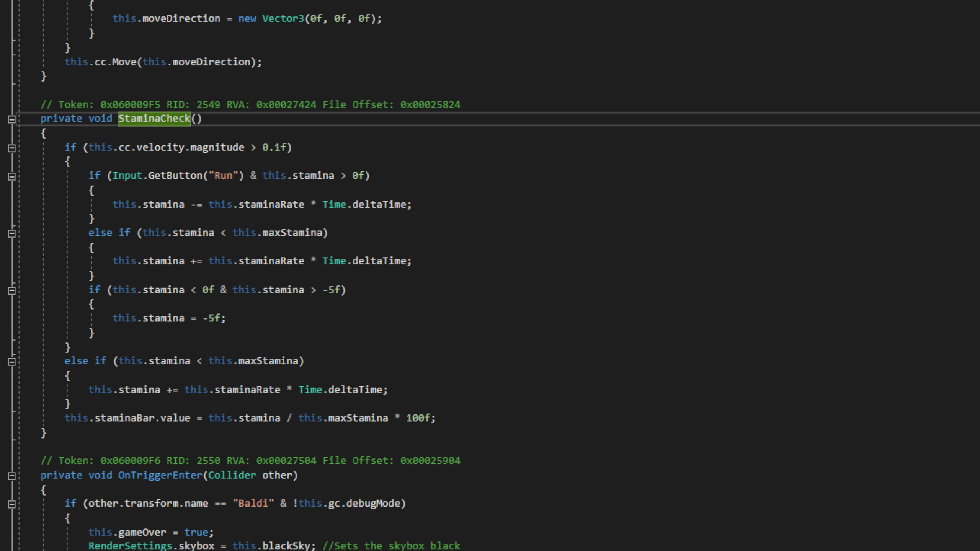Click the highlighted StaminaCheck method name

154,119
